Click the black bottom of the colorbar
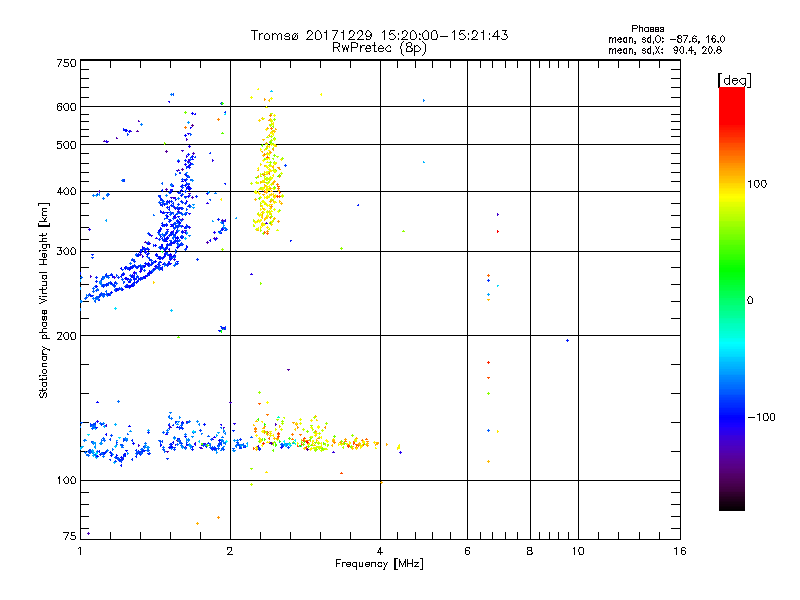Viewport: 800px width, 600px height. tap(732, 503)
